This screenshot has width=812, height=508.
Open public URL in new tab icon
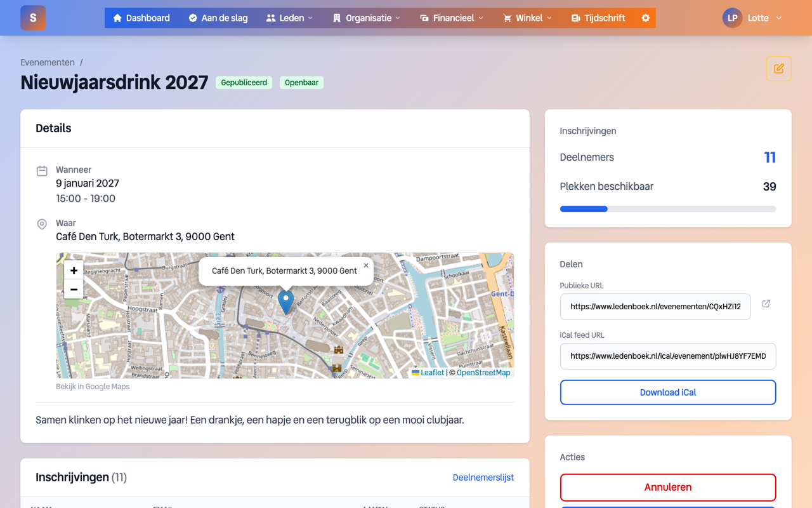point(766,304)
